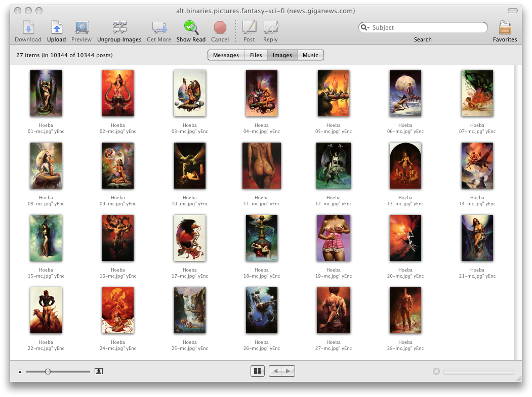
Task: Switch to the Files tab
Action: click(x=256, y=55)
